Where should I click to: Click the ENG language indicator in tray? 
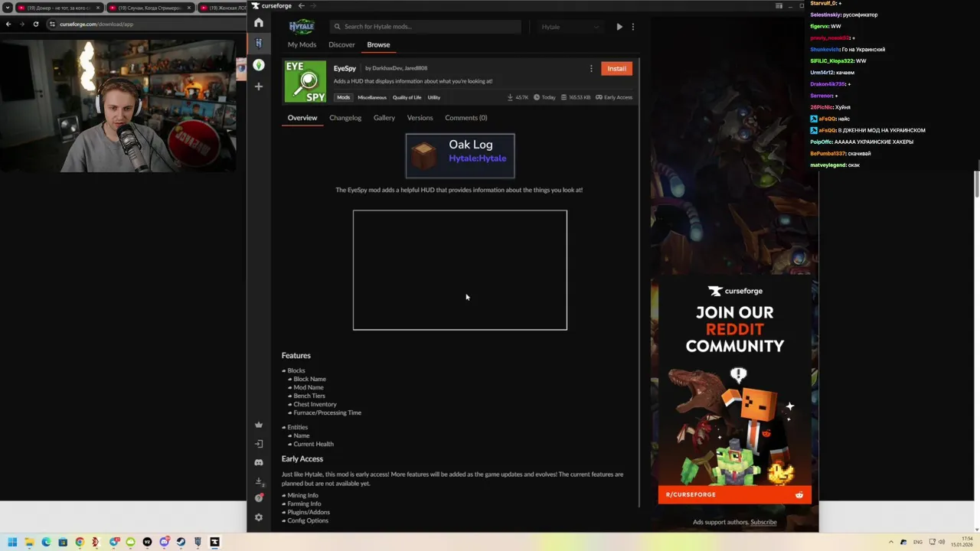pos(918,542)
